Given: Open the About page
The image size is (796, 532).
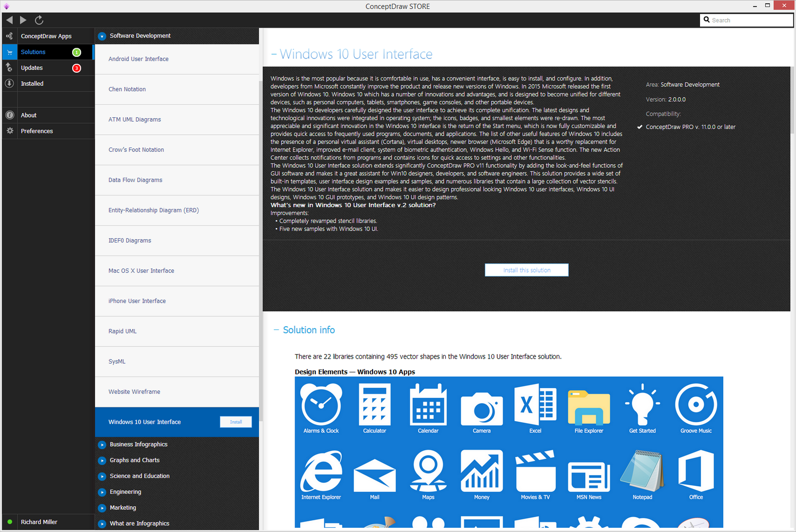Looking at the screenshot, I should [29, 115].
